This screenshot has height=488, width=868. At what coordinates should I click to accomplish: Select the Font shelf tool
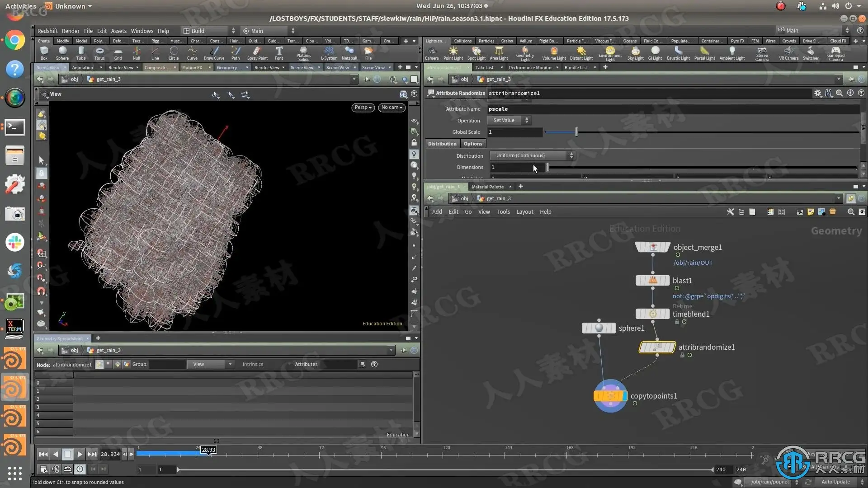279,53
